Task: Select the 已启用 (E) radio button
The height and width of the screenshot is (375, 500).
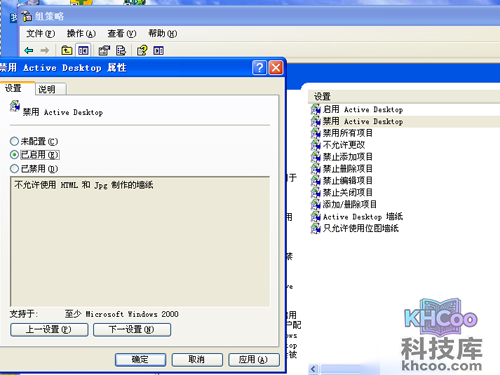Action: [14, 155]
